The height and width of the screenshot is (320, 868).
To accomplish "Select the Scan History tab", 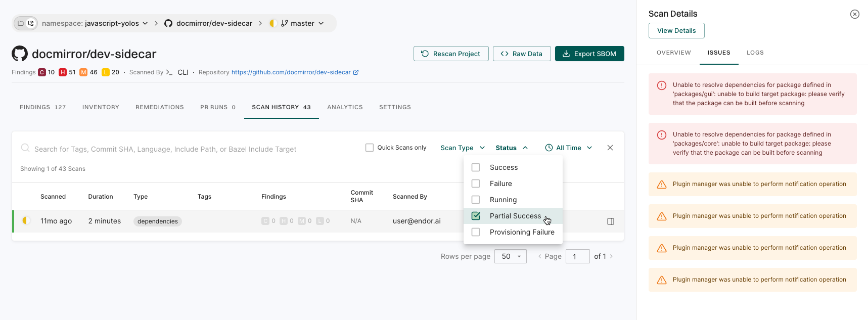I will coord(282,107).
